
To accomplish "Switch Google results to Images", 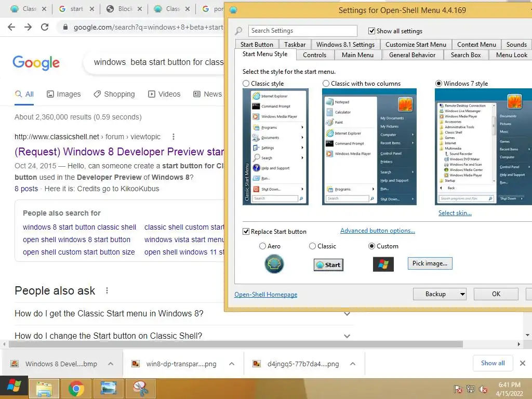I will [64, 94].
